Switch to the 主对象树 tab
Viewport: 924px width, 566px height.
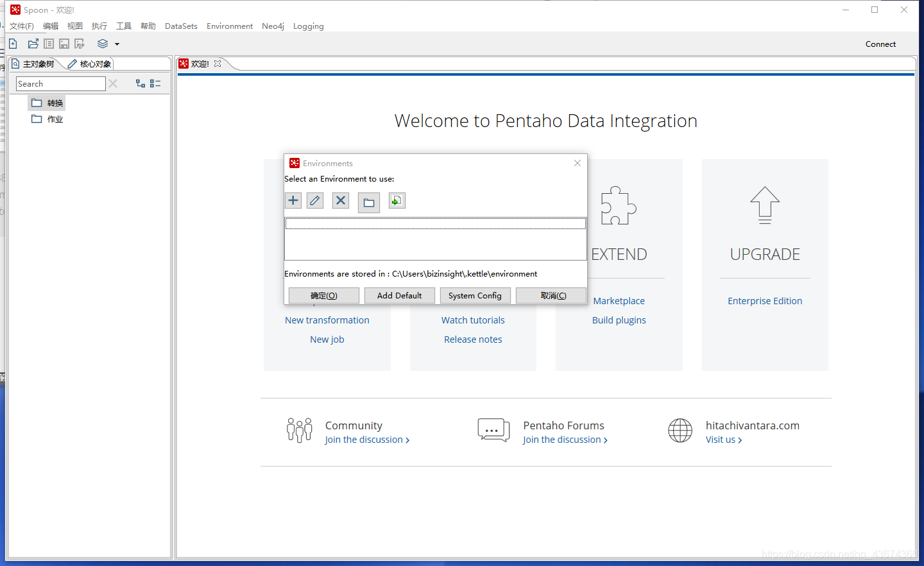click(x=33, y=64)
